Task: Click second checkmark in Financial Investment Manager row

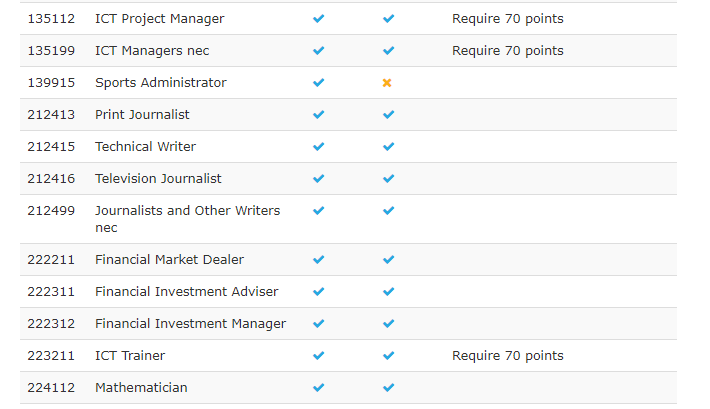Action: 388,324
